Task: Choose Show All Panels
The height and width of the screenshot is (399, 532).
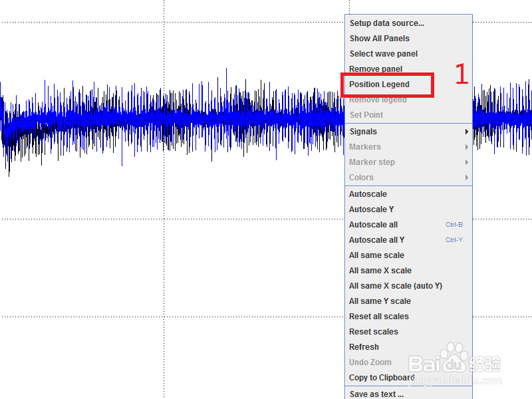Action: pyautogui.click(x=408, y=39)
